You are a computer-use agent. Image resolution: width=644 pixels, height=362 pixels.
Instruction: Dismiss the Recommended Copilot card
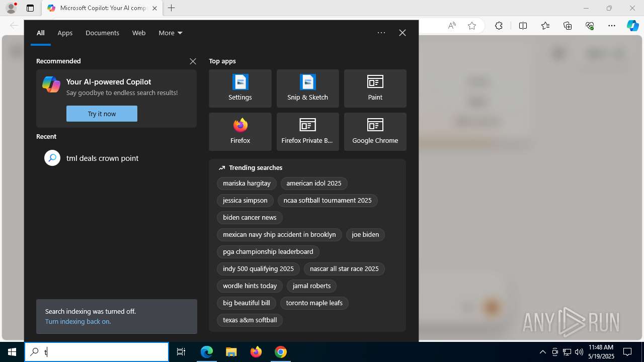(193, 61)
